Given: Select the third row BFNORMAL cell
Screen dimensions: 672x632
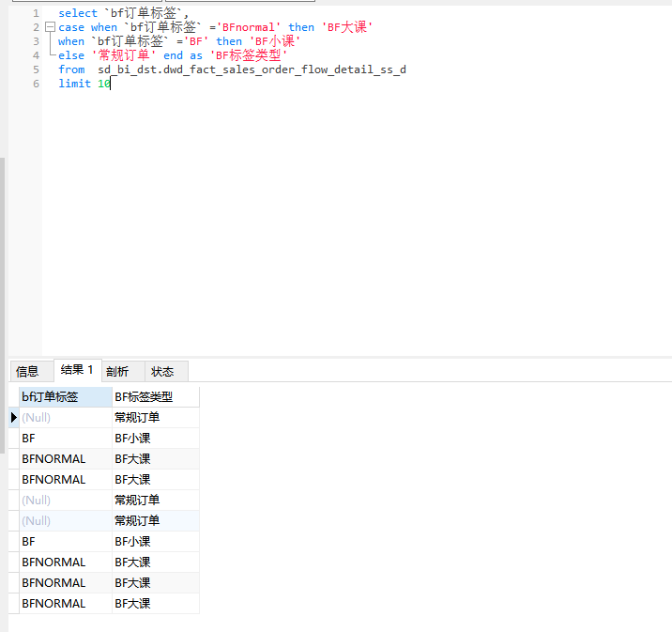Looking at the screenshot, I should coord(66,459).
